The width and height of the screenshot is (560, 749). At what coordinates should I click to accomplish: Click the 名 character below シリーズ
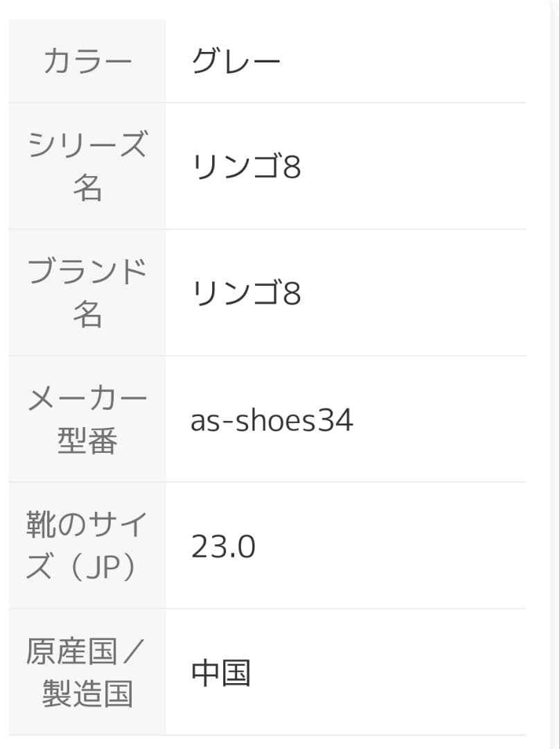pos(87,189)
